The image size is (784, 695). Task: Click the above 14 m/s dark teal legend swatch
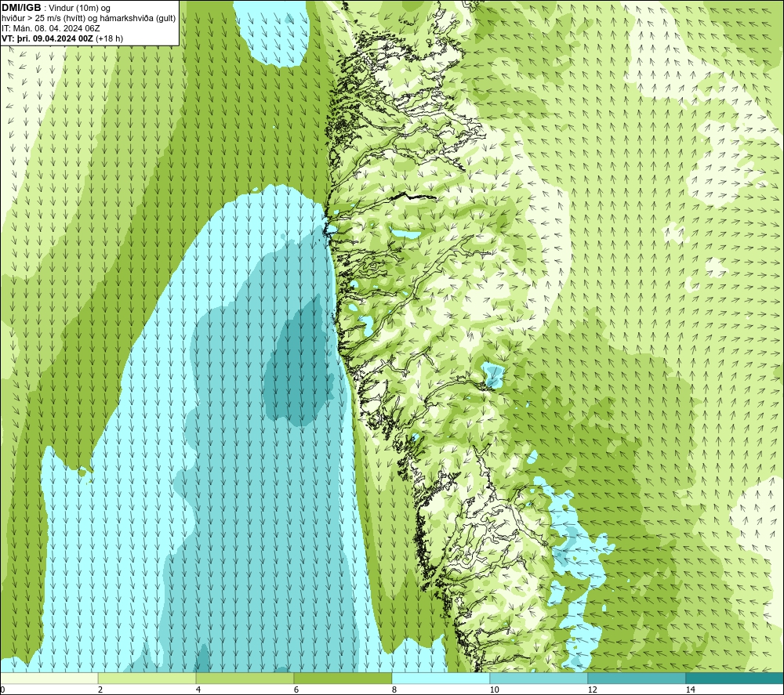point(735,679)
